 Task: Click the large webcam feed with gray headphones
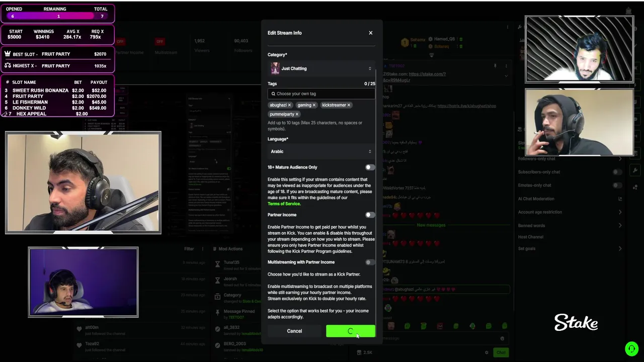[x=83, y=183]
